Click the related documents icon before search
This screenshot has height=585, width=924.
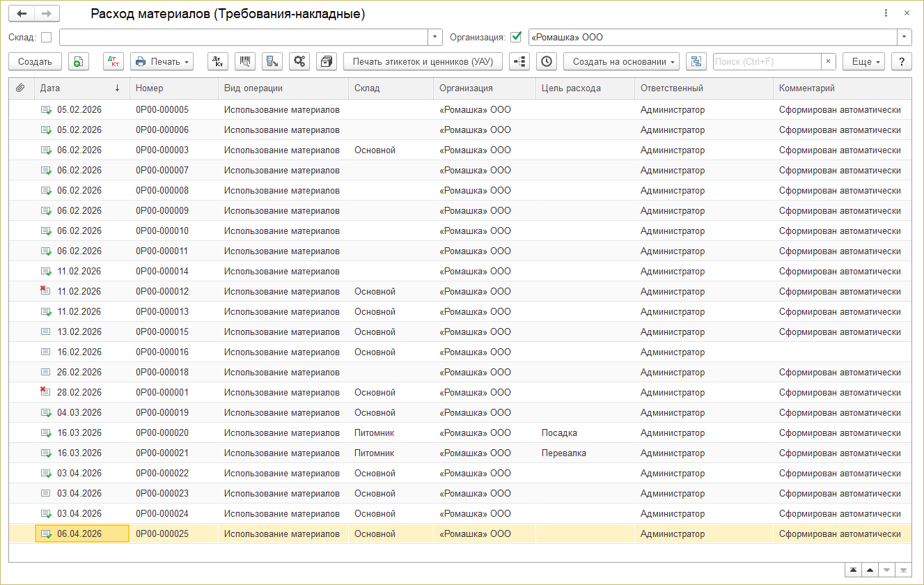[696, 61]
